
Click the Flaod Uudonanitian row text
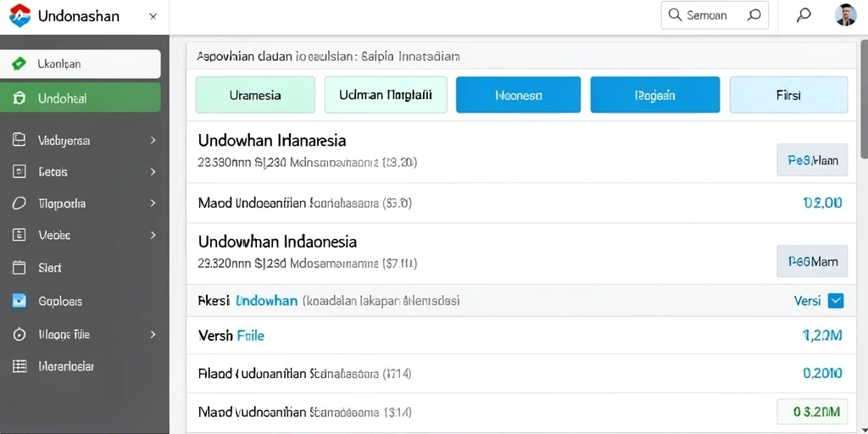click(x=304, y=374)
